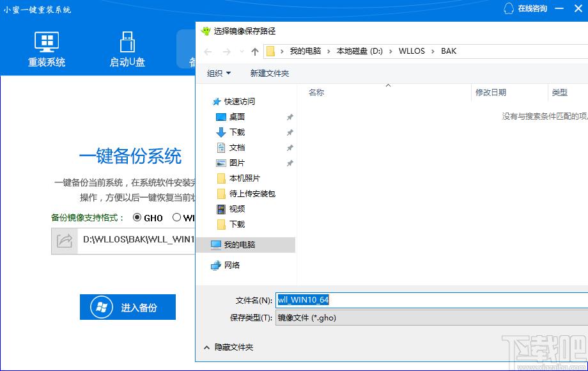Select 本机照片 in navigation pane

point(245,178)
